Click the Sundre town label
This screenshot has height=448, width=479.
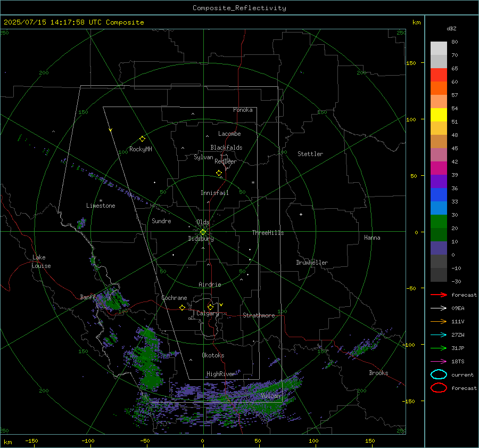(161, 221)
